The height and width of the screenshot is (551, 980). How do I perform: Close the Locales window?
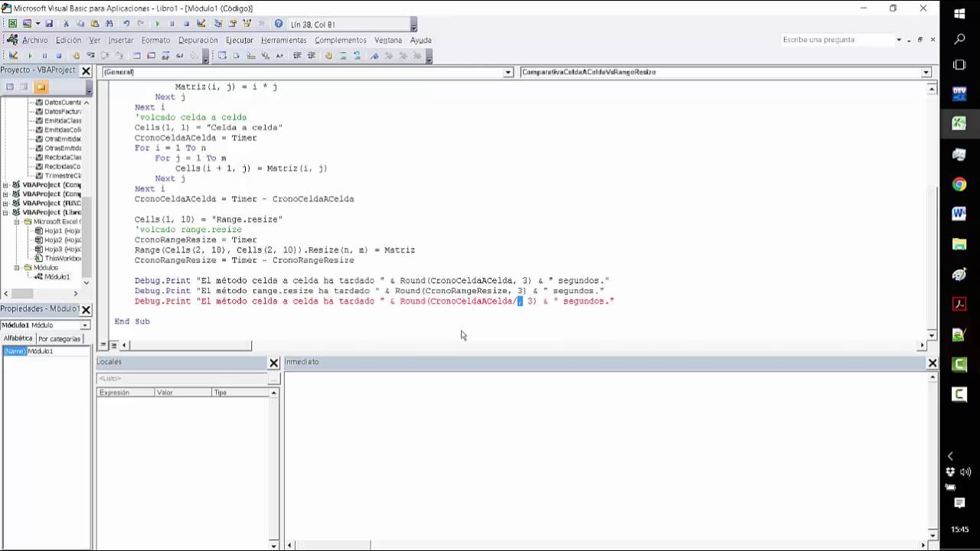point(273,363)
